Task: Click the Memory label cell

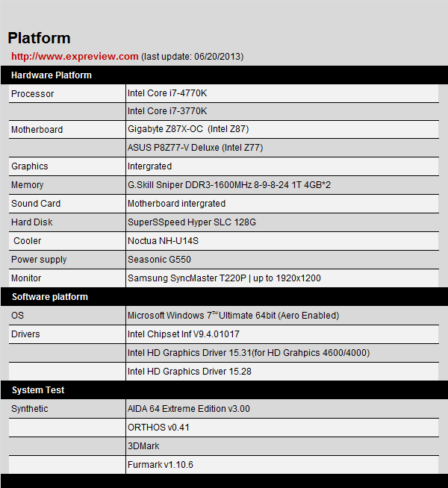Action: [67, 185]
